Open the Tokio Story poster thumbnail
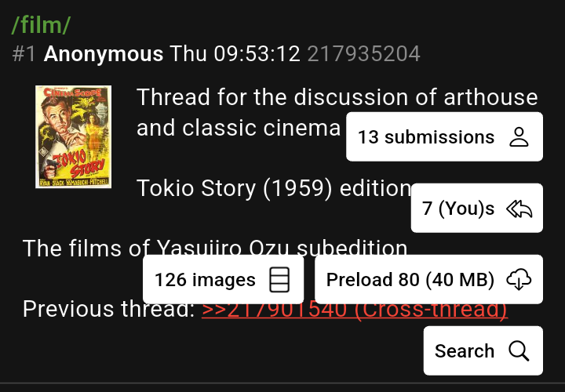 74,136
